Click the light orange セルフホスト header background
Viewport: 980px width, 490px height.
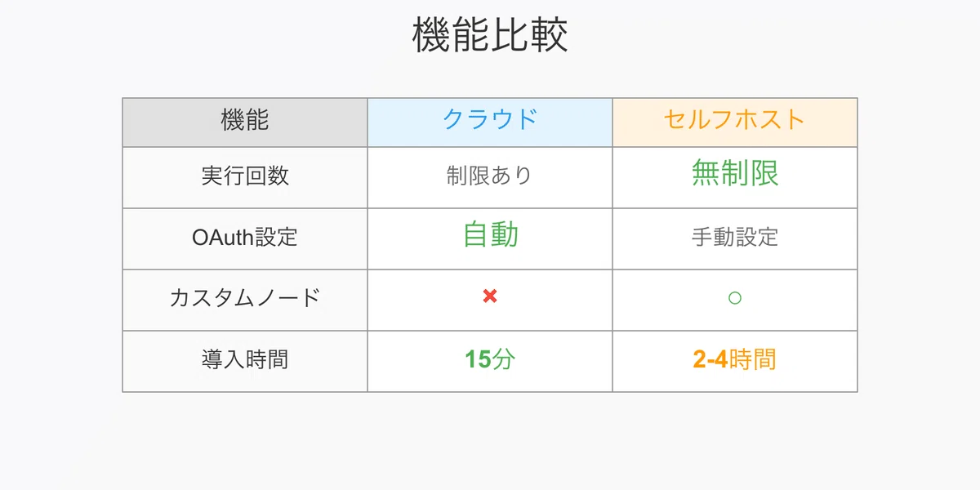pos(735,122)
